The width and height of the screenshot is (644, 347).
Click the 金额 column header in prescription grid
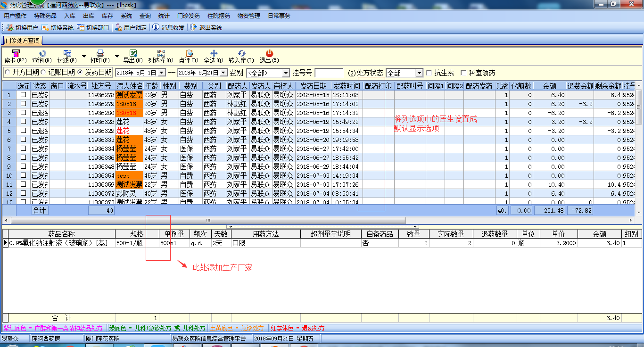click(550, 86)
